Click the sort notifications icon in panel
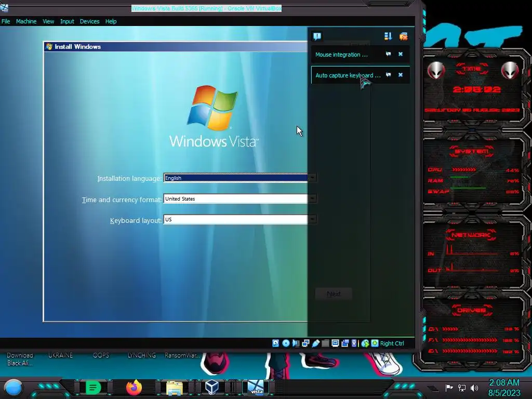532x399 pixels. pos(388,36)
